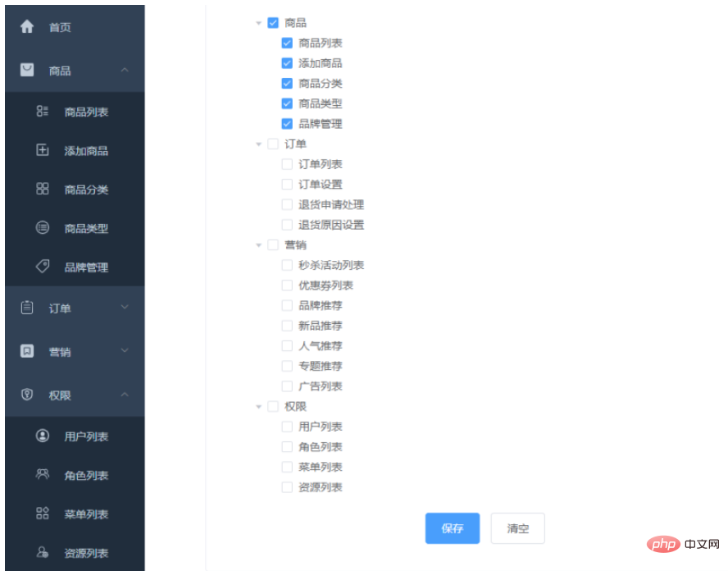The image size is (728, 571).
Task: Check the 品牌推荐 checkbox
Action: click(x=287, y=305)
